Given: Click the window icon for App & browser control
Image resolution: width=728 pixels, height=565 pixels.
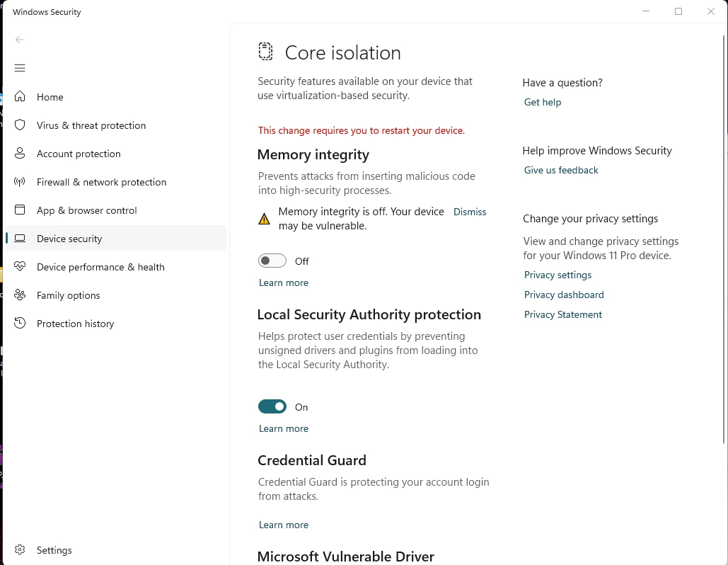Looking at the screenshot, I should coord(20,210).
